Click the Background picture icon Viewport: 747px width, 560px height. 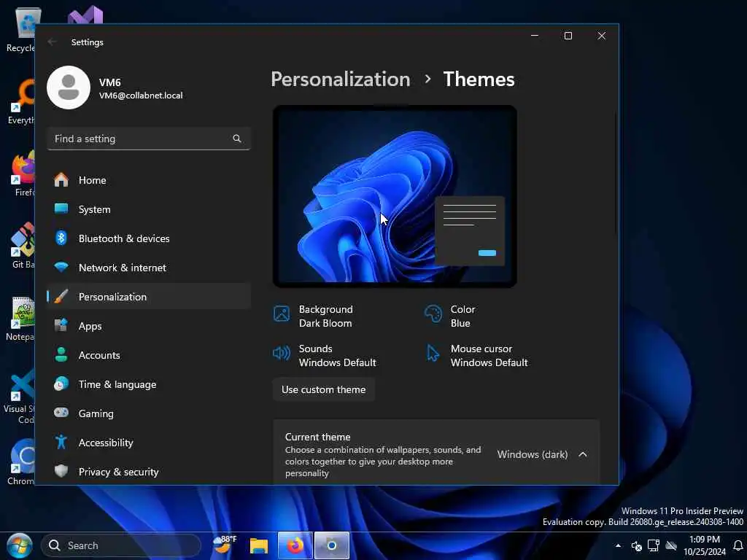point(282,314)
